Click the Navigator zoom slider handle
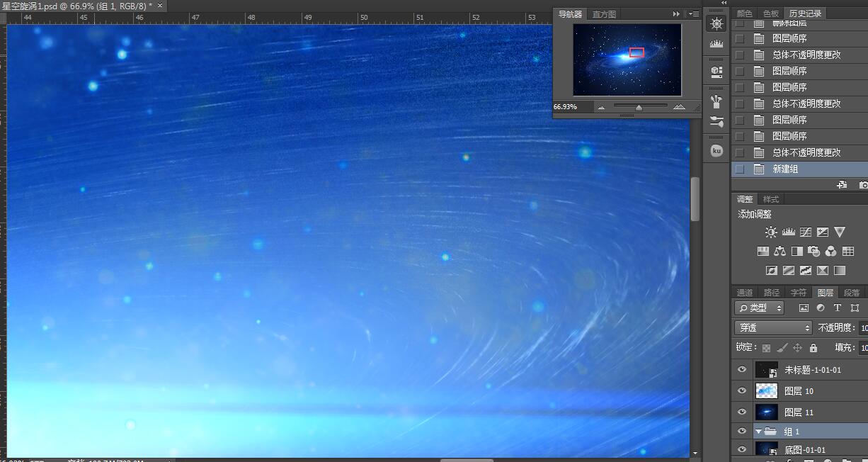868x462 pixels. [639, 107]
